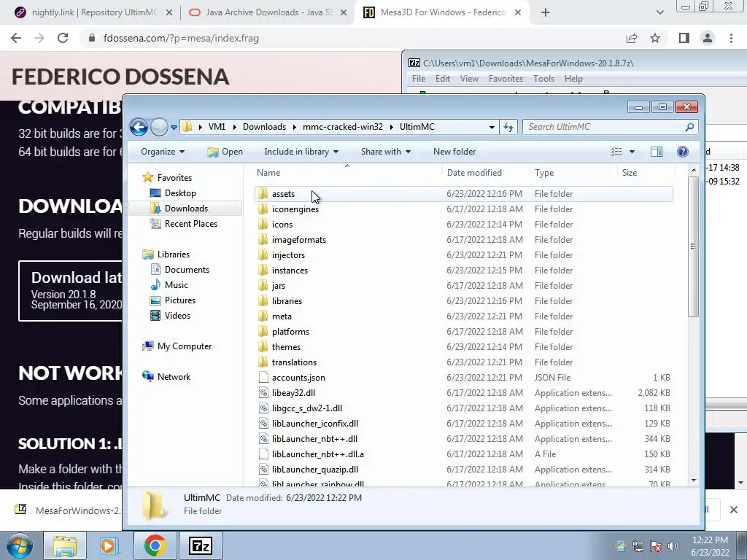Toggle the preview pane icon

point(656,152)
